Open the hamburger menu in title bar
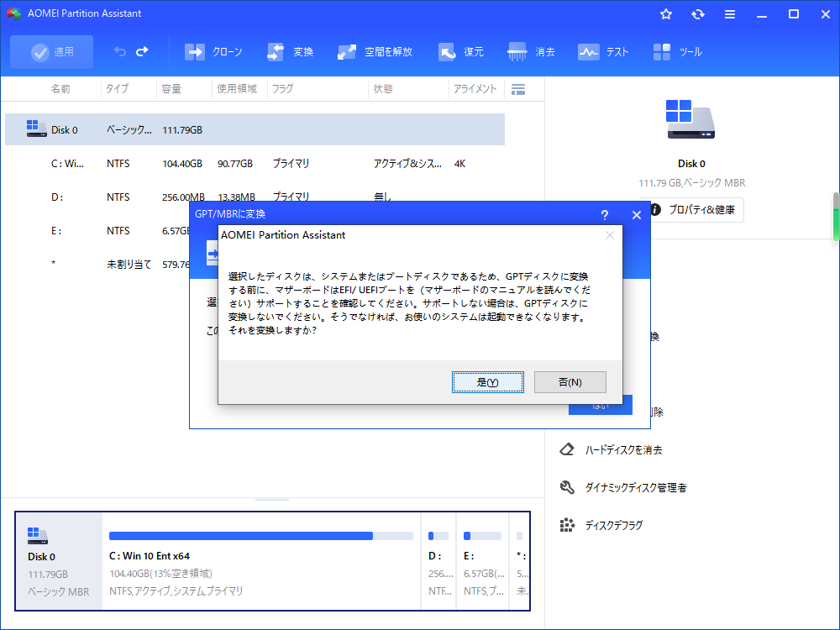 pos(730,14)
